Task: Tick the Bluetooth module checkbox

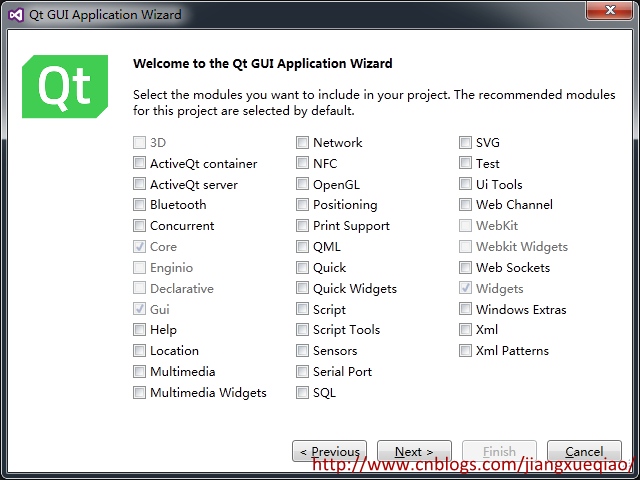Action: (139, 204)
